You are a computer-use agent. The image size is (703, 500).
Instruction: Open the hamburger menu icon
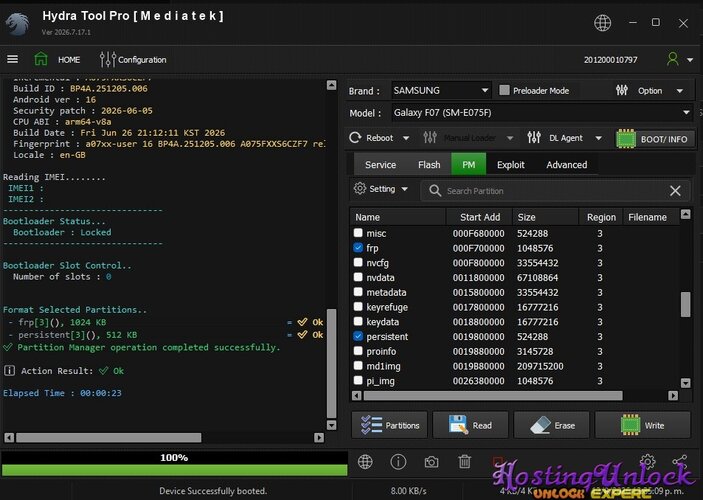13,59
